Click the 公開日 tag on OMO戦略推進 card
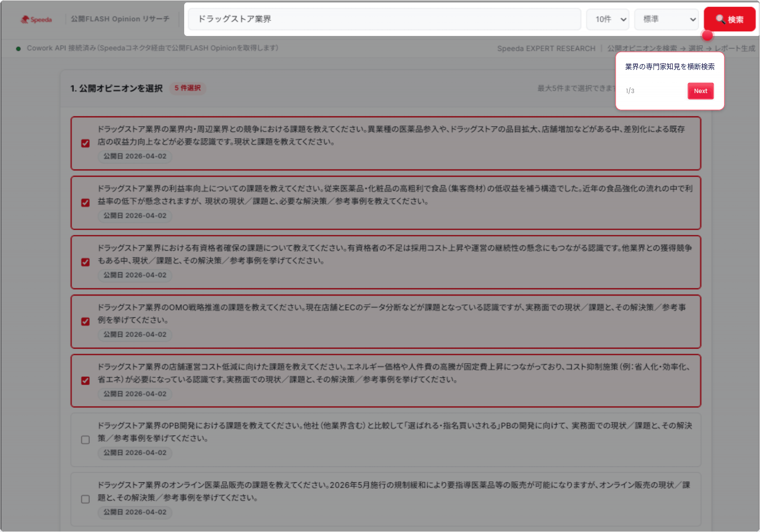The image size is (760, 532). point(135,334)
